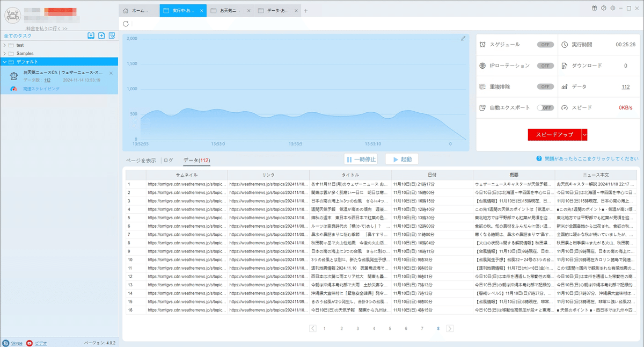Click the タイトル column header

coord(350,175)
